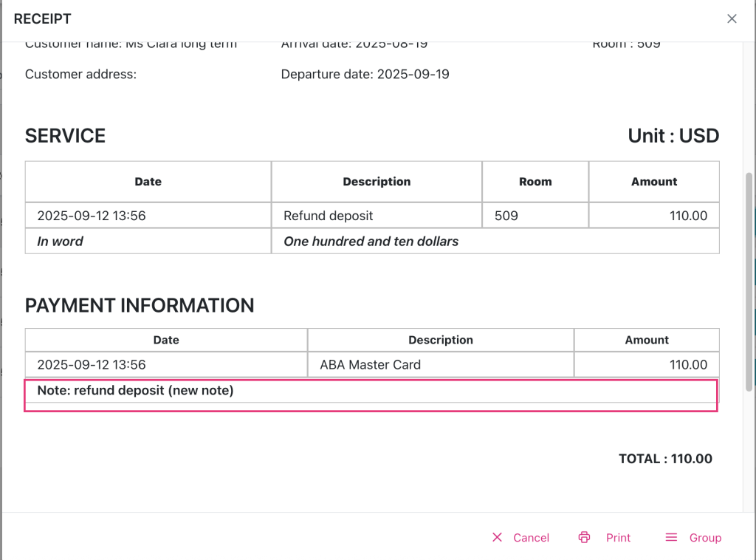Click the 'One hundred and ten dollars' text
The image size is (756, 560).
point(371,242)
